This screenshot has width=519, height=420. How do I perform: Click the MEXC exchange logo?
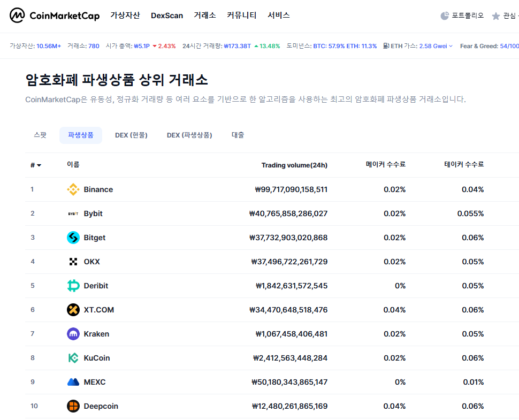pyautogui.click(x=73, y=382)
